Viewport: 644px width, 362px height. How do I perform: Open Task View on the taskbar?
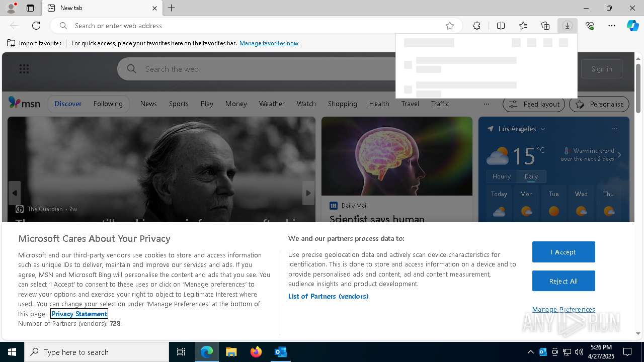point(181,352)
